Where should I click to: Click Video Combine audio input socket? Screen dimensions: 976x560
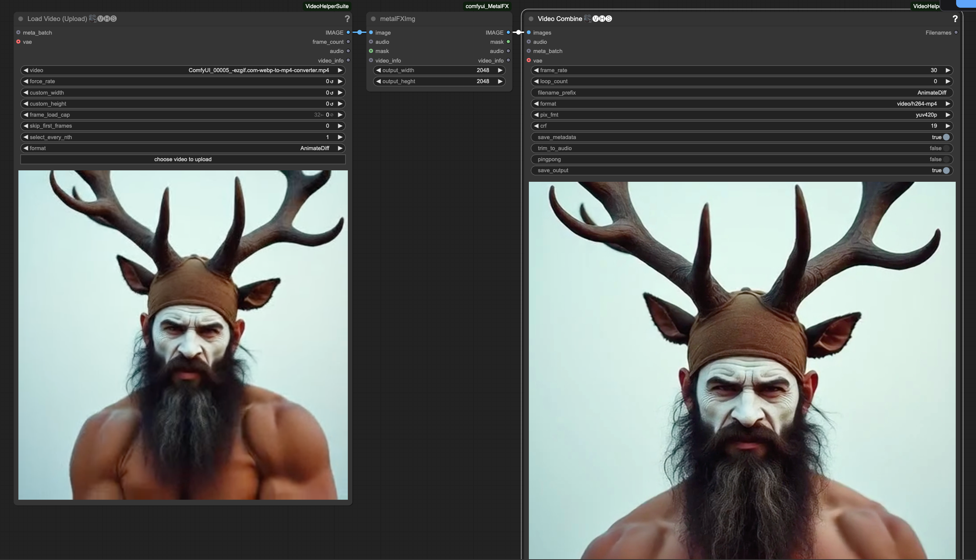pos(528,42)
